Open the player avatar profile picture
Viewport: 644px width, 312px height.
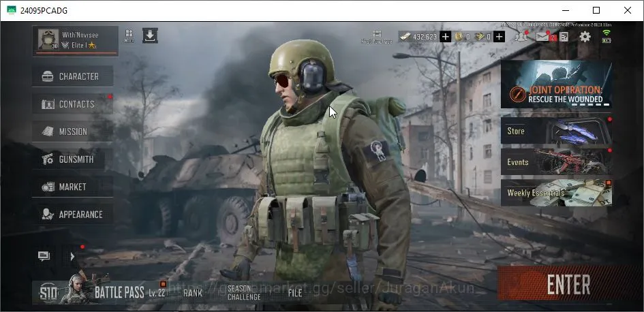(x=48, y=40)
